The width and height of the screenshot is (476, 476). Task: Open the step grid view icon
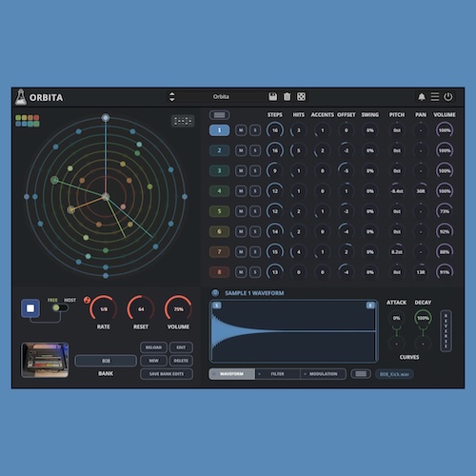coord(183,121)
